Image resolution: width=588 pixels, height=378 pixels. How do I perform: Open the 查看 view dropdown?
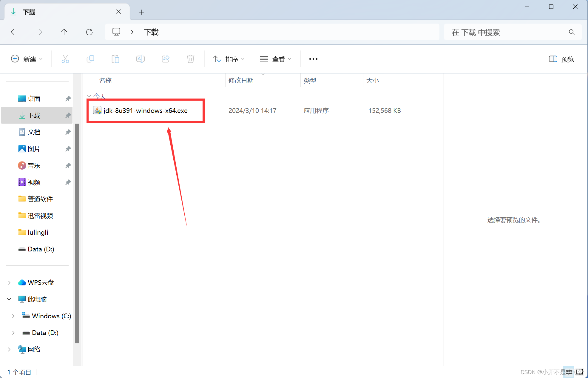point(275,59)
